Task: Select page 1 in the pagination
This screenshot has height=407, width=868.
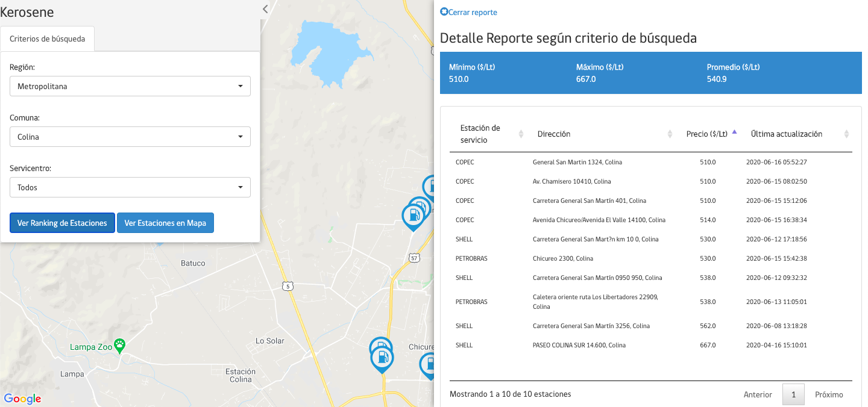Action: (x=793, y=394)
